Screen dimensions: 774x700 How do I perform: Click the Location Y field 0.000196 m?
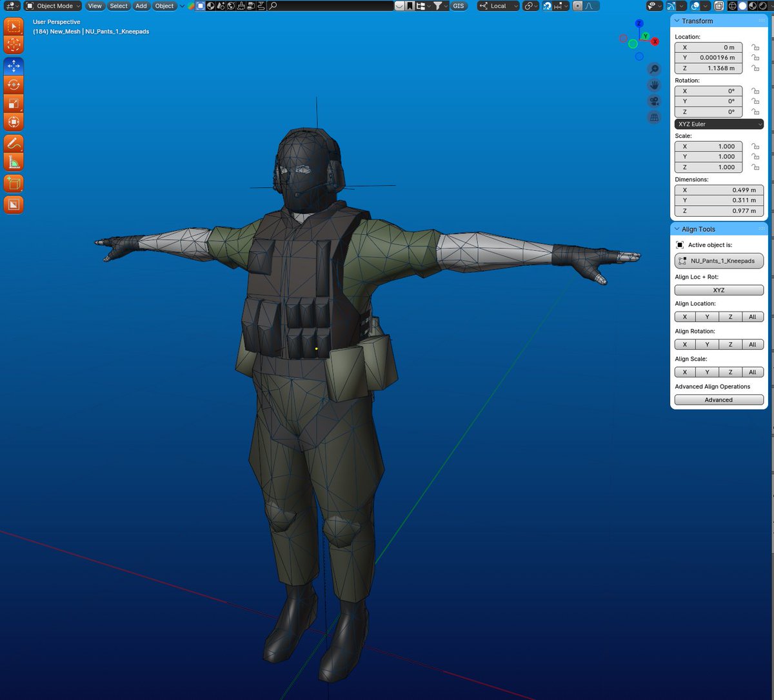(708, 57)
